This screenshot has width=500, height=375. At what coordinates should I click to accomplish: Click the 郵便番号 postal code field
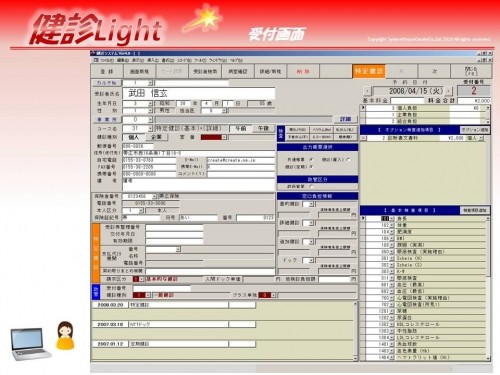(x=138, y=146)
